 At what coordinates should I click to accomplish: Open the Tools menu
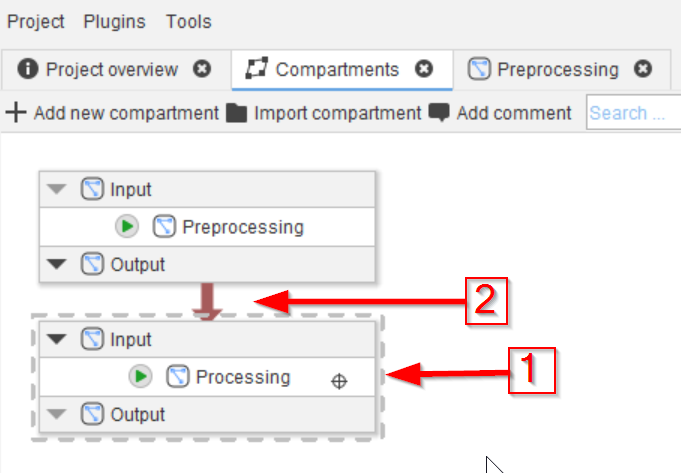point(189,21)
